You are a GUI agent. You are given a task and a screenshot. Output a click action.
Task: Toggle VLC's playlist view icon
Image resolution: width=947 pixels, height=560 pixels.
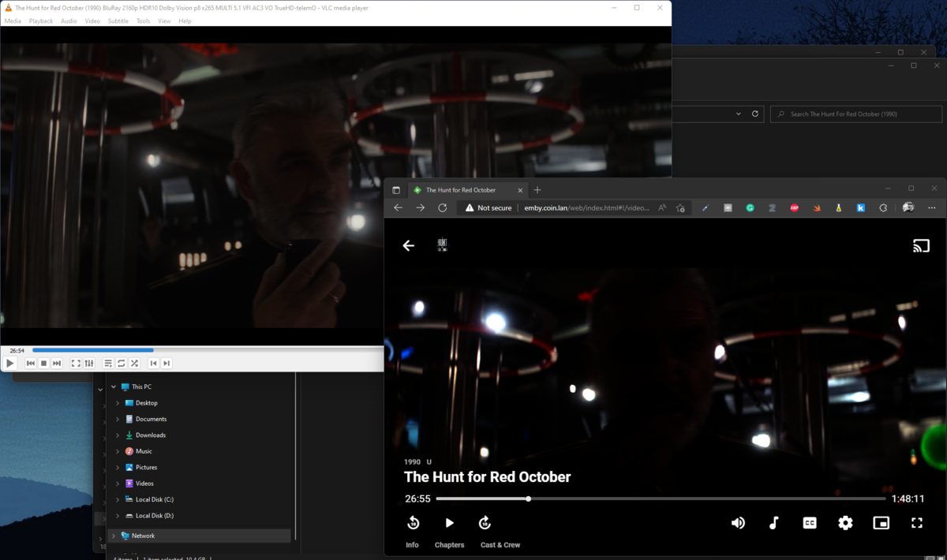pyautogui.click(x=107, y=363)
